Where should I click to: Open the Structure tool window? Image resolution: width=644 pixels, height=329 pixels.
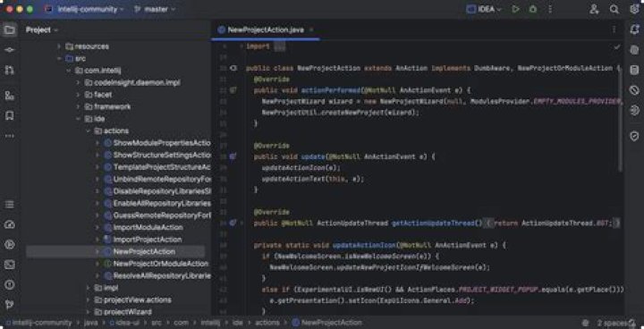click(x=10, y=96)
